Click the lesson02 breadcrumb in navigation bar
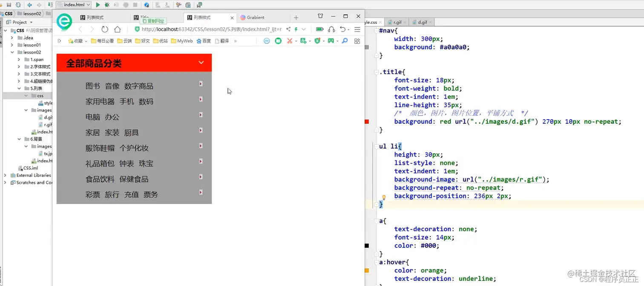This screenshot has height=286, width=644. pos(29,14)
